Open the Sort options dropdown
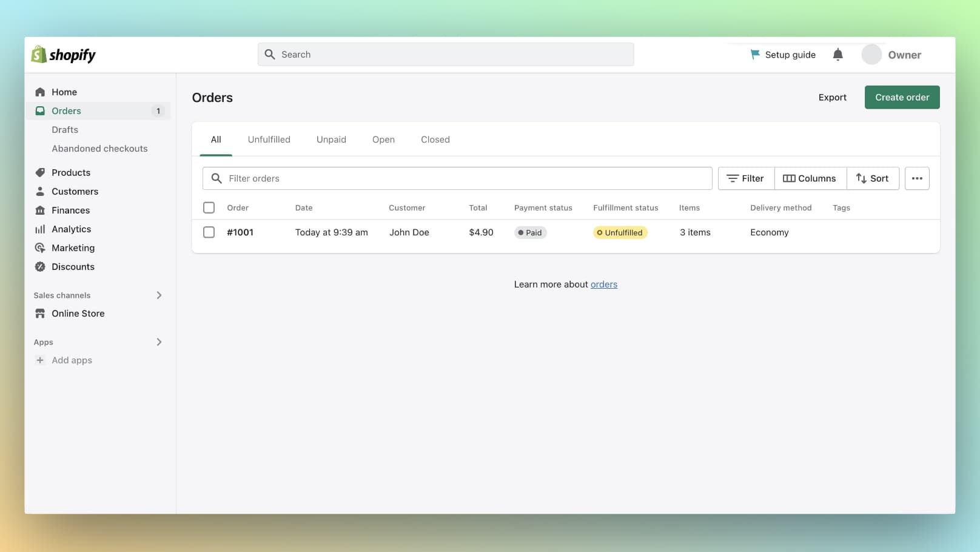 coord(873,178)
